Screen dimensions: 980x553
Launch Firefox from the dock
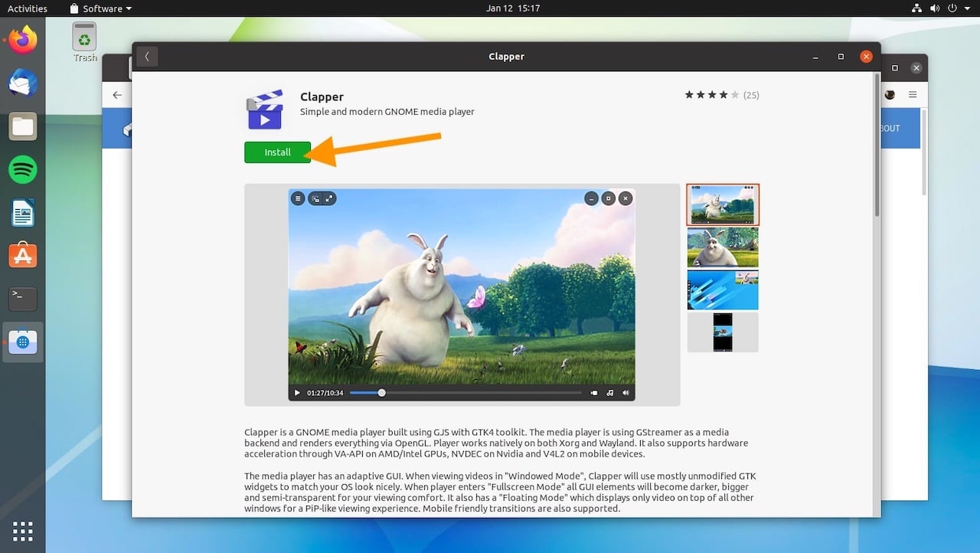click(x=23, y=40)
